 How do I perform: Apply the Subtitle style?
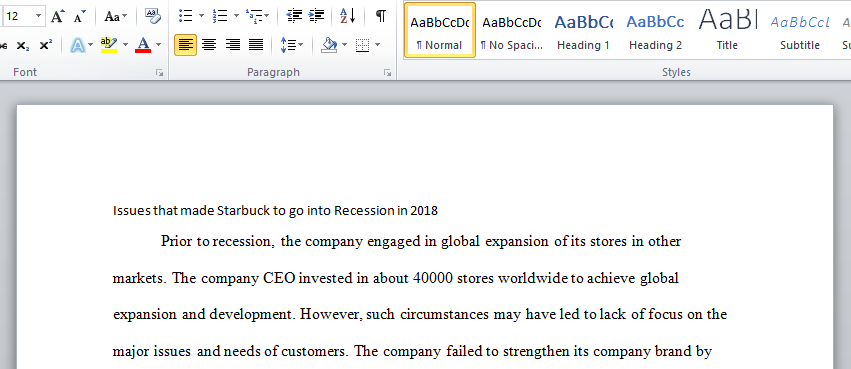point(799,30)
